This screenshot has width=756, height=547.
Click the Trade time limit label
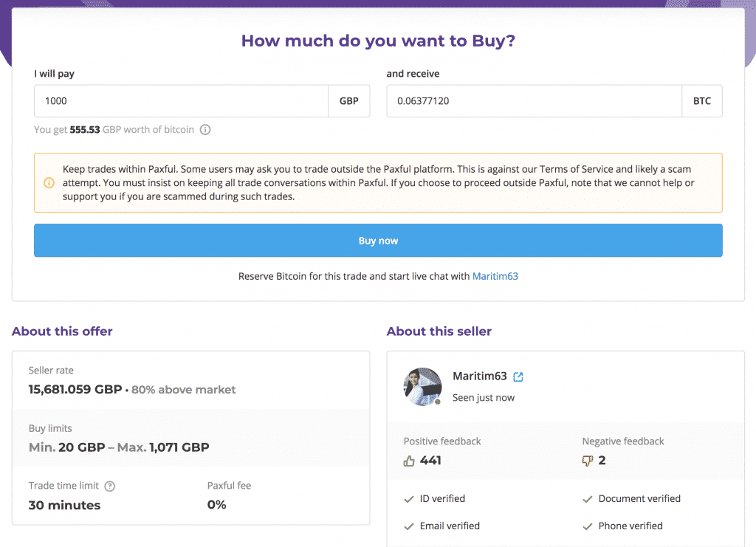click(63, 485)
